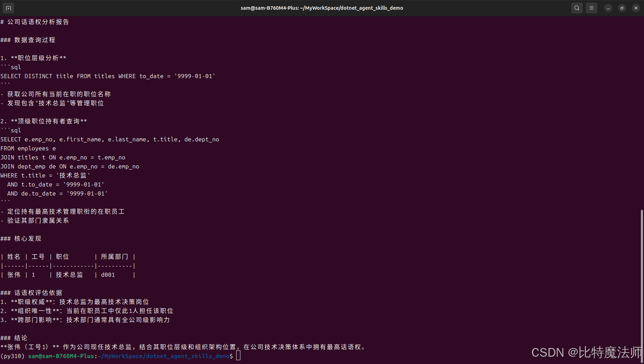Click the line '2. **顶级职位持有者查询**'
The width and height of the screenshot is (644, 364).
[x=44, y=121]
